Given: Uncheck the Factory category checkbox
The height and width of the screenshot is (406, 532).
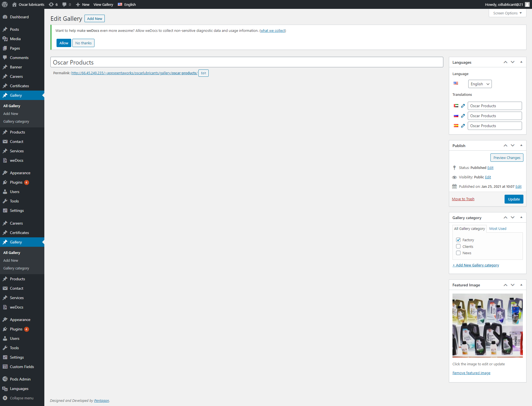Looking at the screenshot, I should pos(458,240).
